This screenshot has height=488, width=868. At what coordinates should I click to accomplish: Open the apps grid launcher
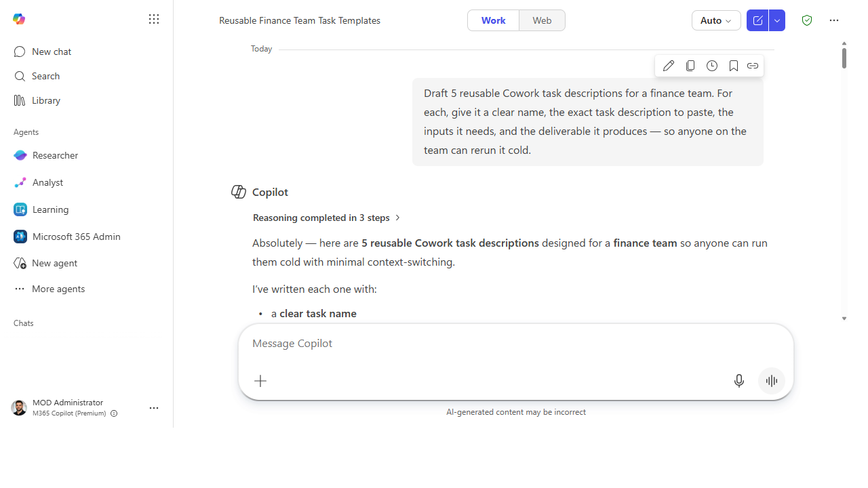[x=154, y=19]
